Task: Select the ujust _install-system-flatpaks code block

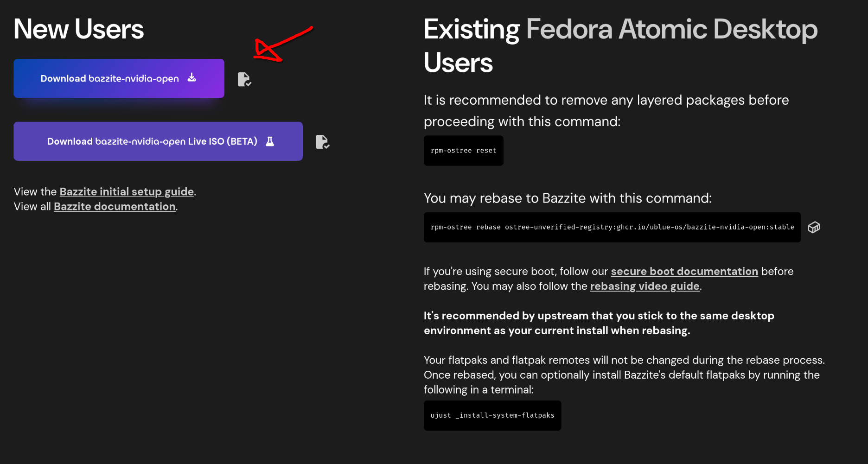Action: [492, 415]
